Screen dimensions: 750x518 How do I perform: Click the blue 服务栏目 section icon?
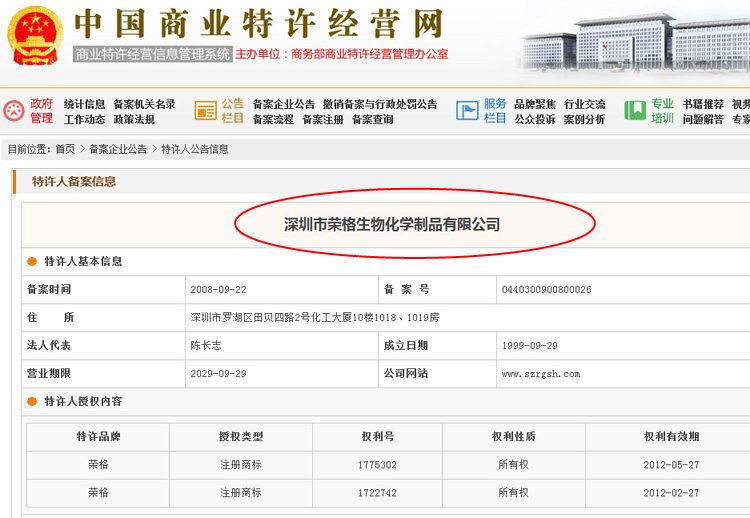(x=467, y=111)
